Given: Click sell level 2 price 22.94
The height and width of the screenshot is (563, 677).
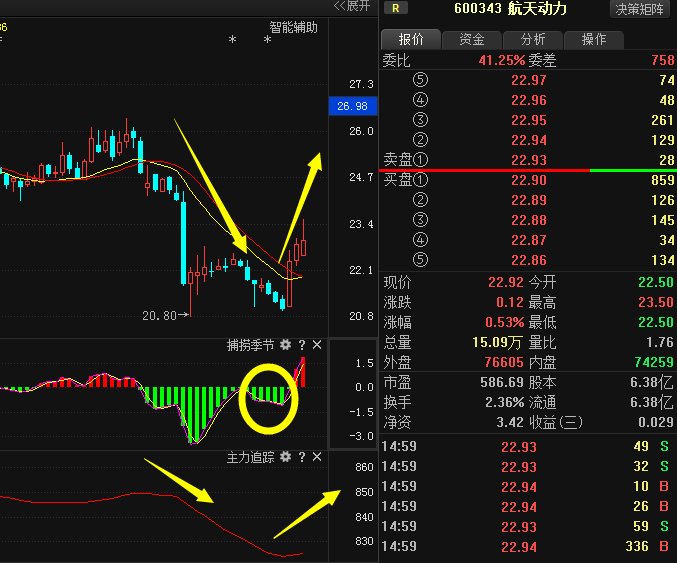Looking at the screenshot, I should pos(529,140).
